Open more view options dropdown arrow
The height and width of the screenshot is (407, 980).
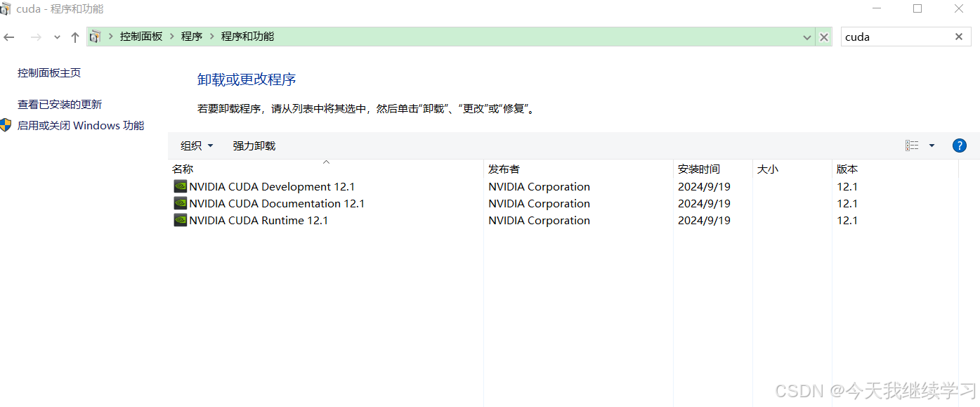(932, 146)
